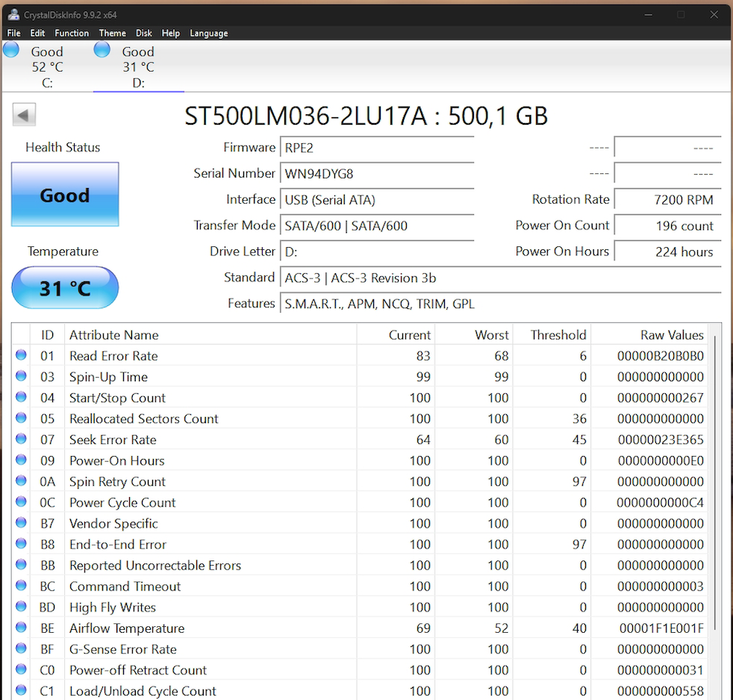
Task: Click the Attribute Name column header
Action: (x=210, y=334)
